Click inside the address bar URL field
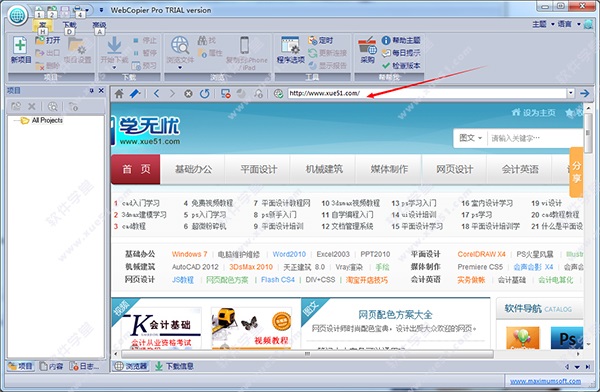This screenshot has width=600, height=392. pos(427,93)
